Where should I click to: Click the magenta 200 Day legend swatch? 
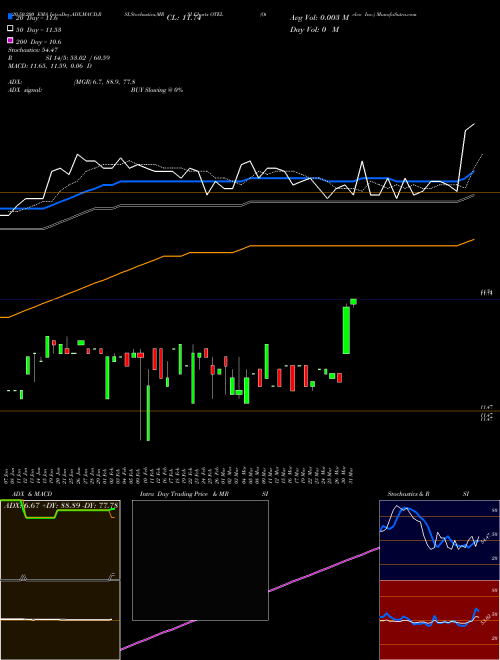[x=10, y=40]
